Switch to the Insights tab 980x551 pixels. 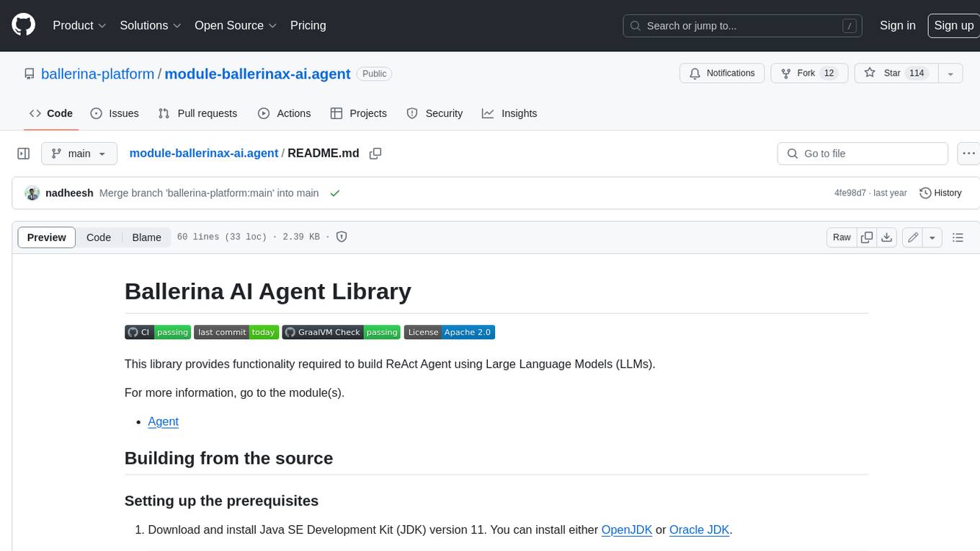click(x=509, y=113)
